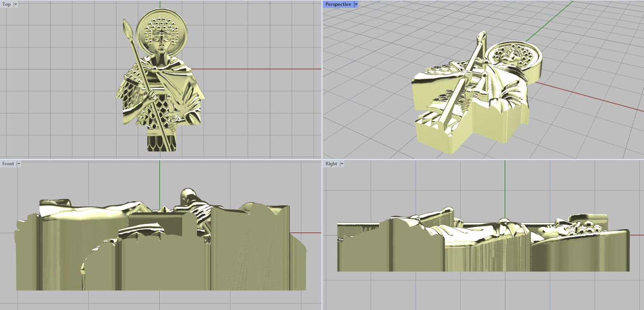The height and width of the screenshot is (310, 644).
Task: Click the pedestal base in Top viewport
Action: (x=161, y=144)
